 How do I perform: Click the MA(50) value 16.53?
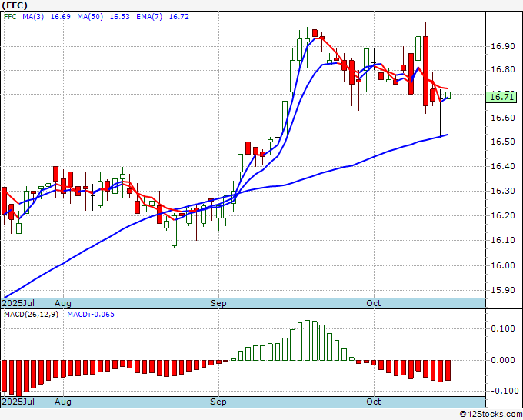(120, 17)
